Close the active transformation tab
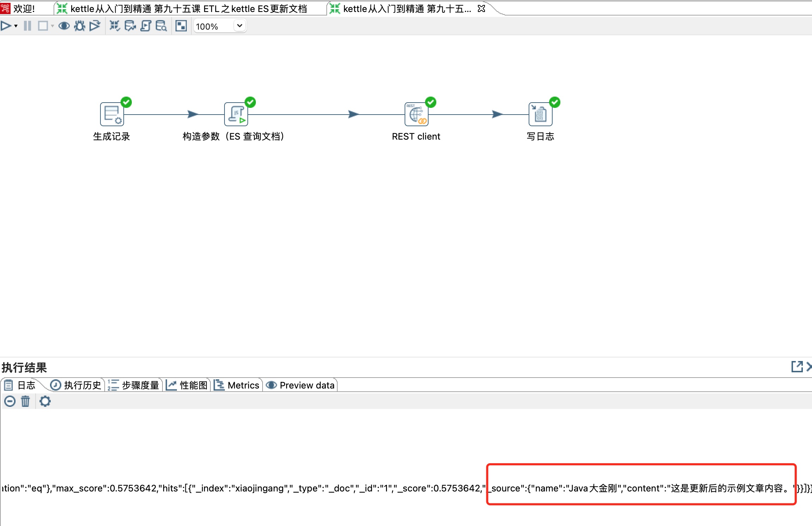The height and width of the screenshot is (526, 812). [x=481, y=9]
